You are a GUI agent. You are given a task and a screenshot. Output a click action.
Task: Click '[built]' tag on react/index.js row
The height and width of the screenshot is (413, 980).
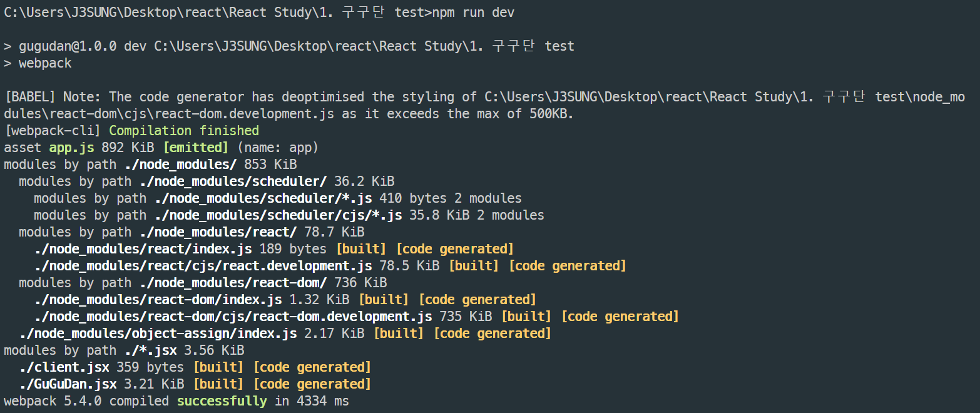pos(361,249)
